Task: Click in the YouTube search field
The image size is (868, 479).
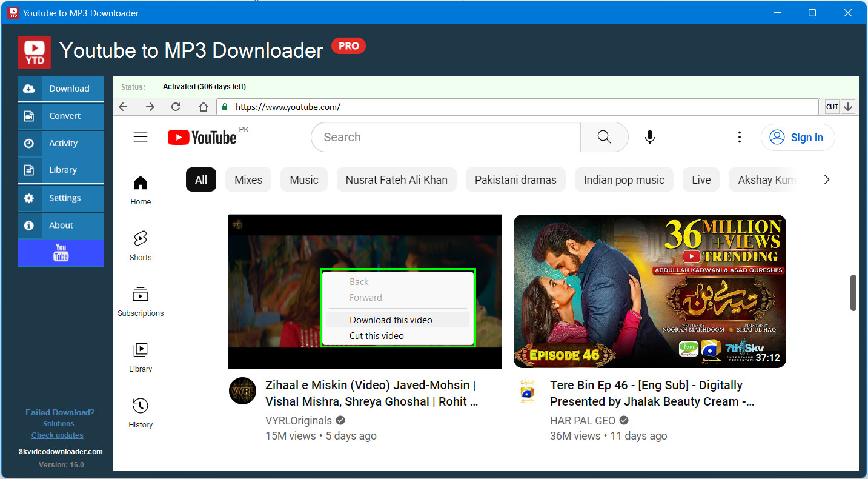Action: [446, 137]
